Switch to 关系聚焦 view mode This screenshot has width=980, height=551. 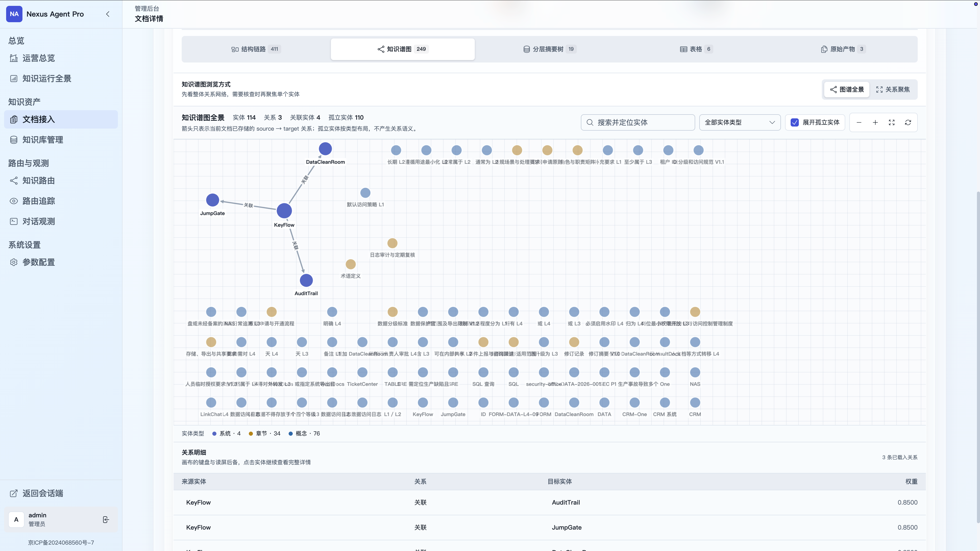coord(893,89)
